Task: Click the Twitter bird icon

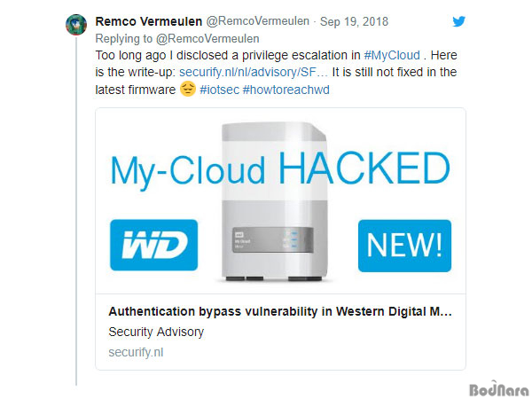Action: point(458,21)
